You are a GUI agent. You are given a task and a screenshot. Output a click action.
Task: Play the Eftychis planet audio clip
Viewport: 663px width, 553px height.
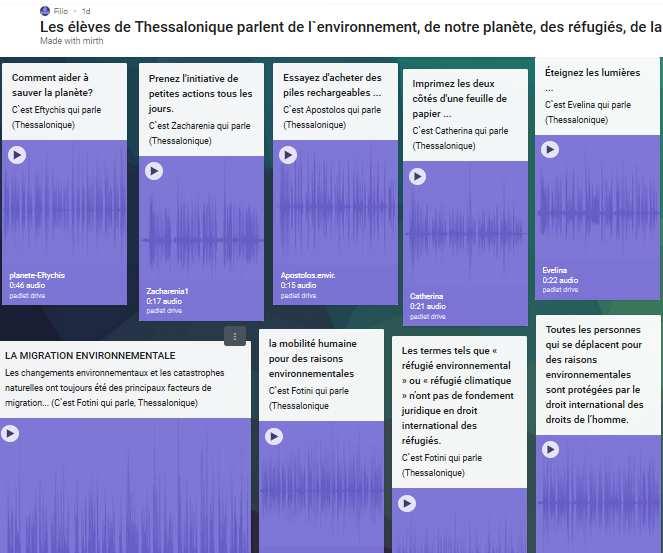coord(16,155)
